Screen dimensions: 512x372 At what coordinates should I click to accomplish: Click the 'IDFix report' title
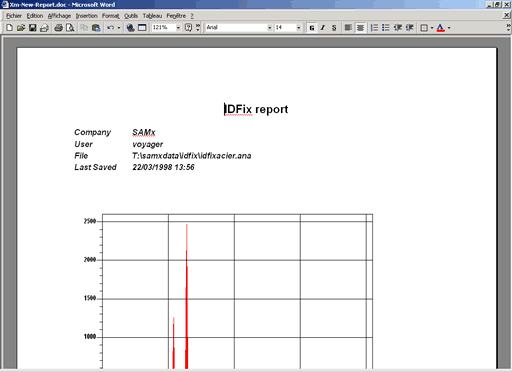[256, 109]
